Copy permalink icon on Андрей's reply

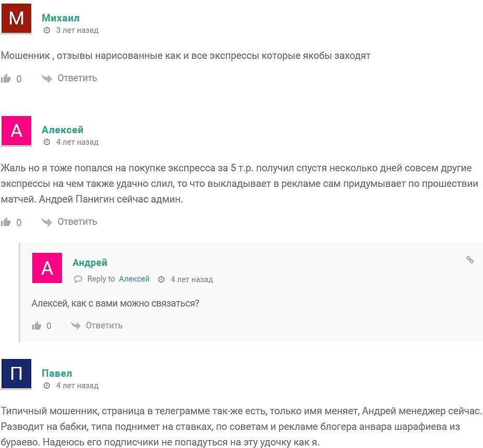pyautogui.click(x=469, y=260)
